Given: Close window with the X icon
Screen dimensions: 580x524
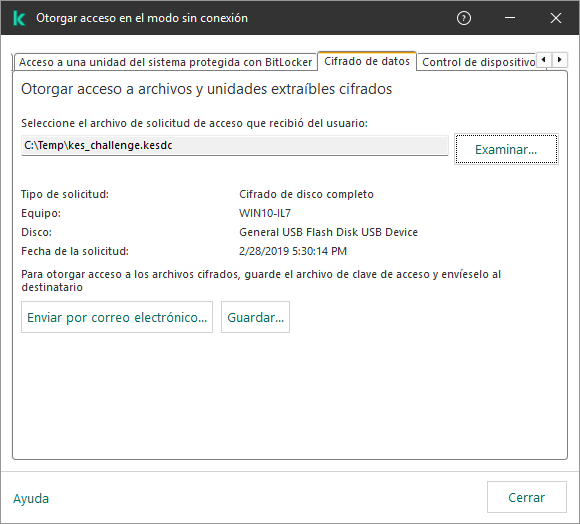Looking at the screenshot, I should point(556,18).
